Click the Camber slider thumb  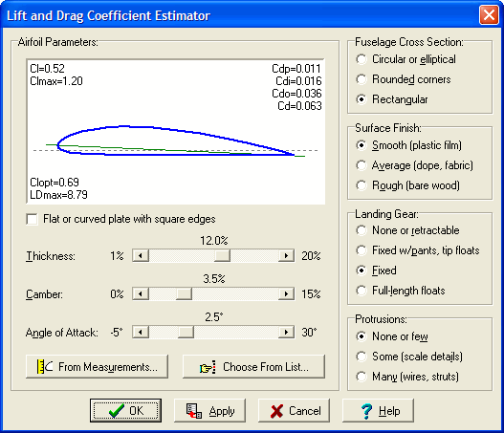pos(185,293)
